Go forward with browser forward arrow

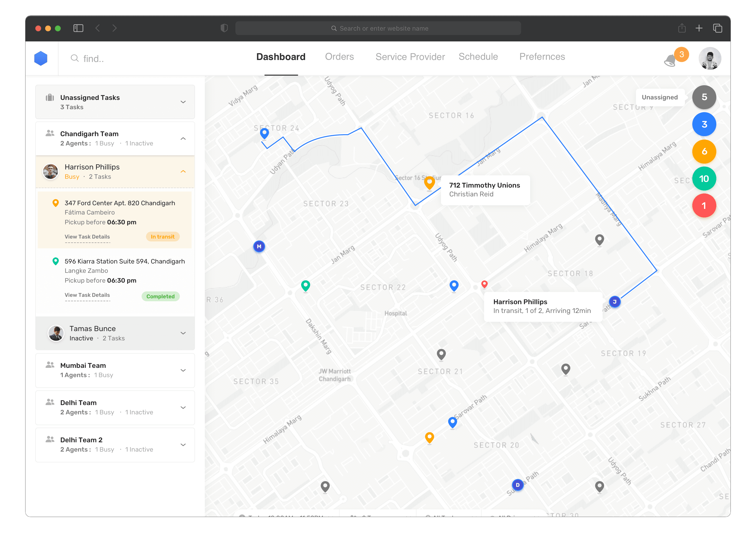[115, 28]
